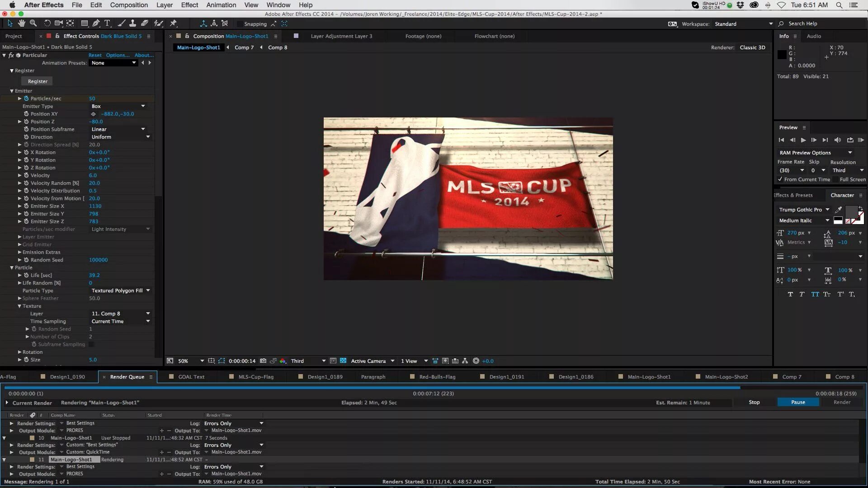Pause the current render
868x488 pixels.
coord(798,402)
